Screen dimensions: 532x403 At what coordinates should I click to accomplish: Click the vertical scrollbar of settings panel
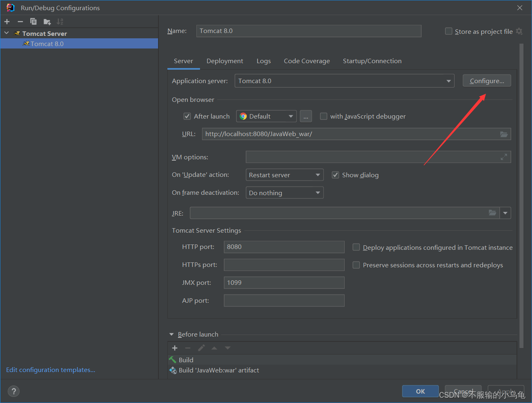pyautogui.click(x=521, y=196)
